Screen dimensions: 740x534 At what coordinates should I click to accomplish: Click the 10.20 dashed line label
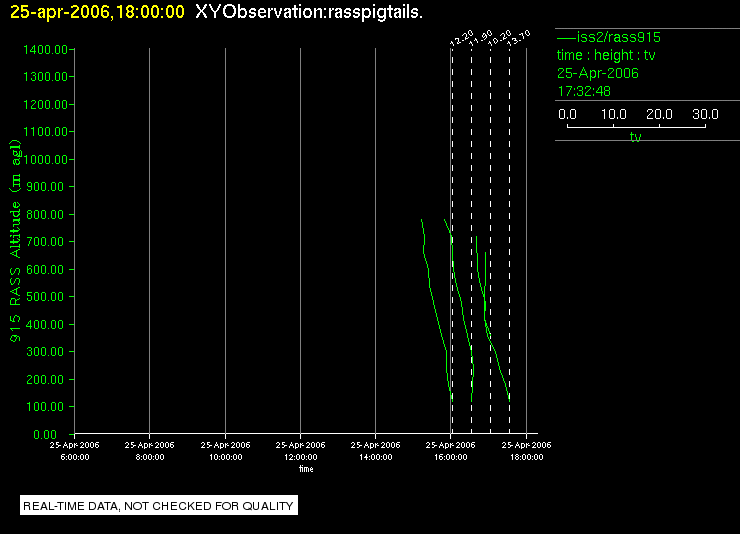tap(499, 38)
